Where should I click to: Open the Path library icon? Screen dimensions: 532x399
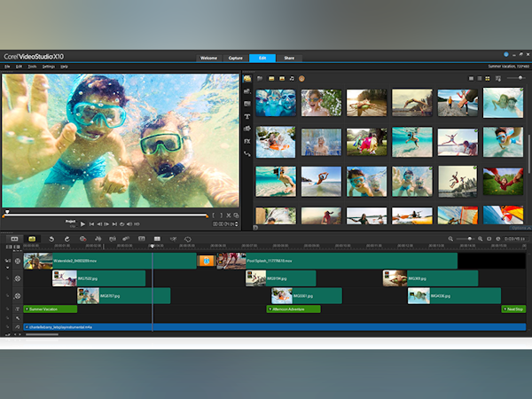(247, 153)
